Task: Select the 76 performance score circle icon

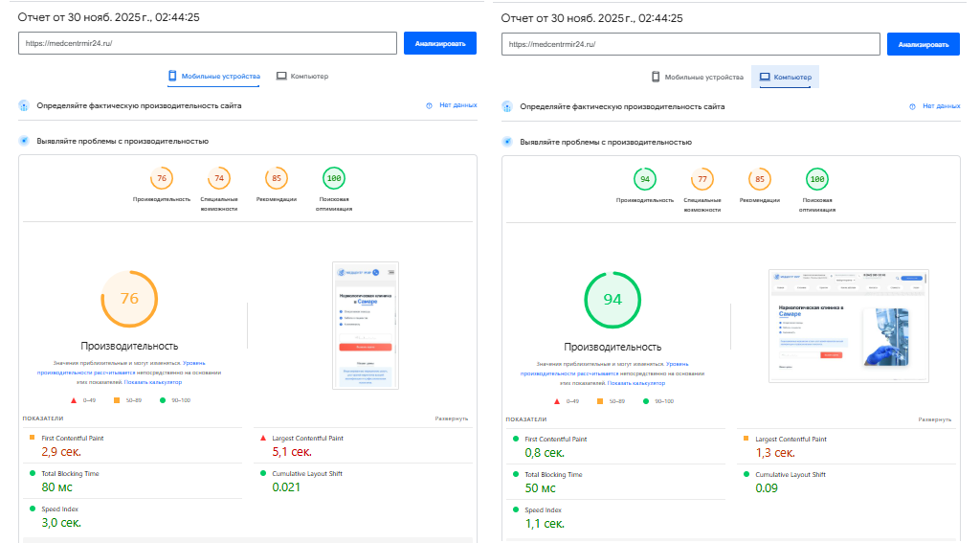Action: point(161,178)
